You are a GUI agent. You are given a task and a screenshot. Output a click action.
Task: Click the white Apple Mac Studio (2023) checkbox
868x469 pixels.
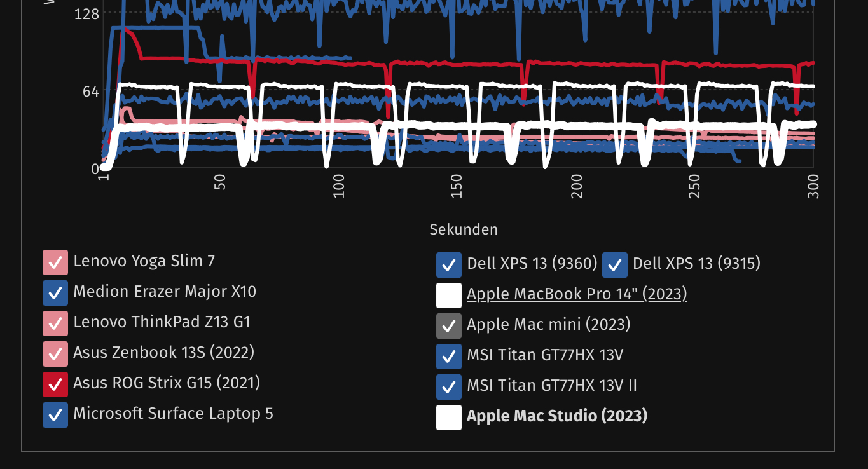tap(449, 418)
